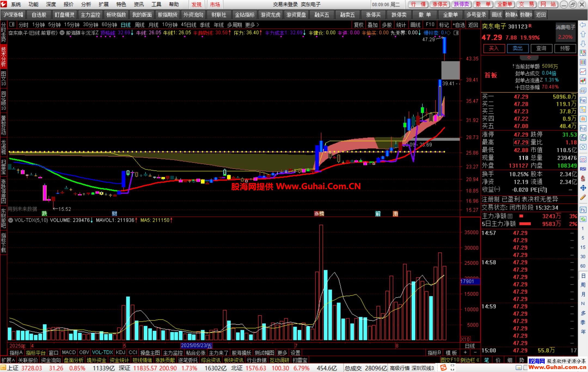This screenshot has width=588, height=372.
Task: Open the F12 icon in right sidebar
Action: point(583,128)
